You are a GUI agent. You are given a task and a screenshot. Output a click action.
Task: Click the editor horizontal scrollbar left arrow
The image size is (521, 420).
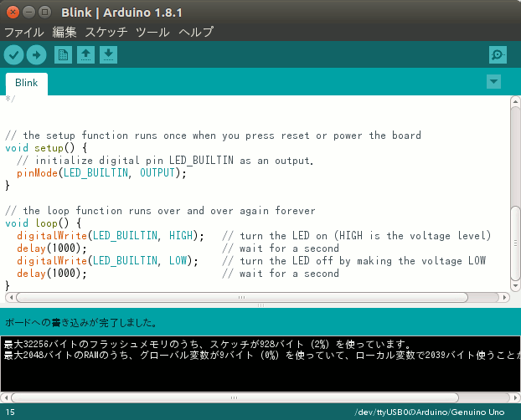pyautogui.click(x=11, y=298)
